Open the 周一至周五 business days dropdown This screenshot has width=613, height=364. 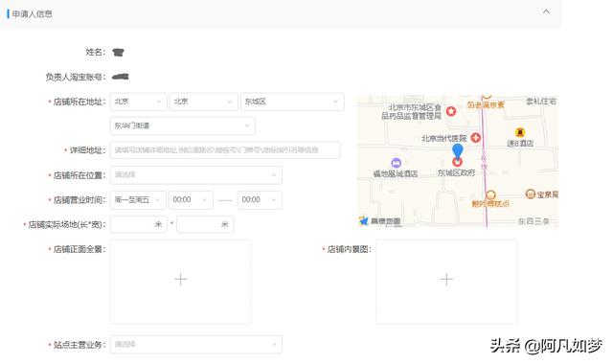(138, 200)
